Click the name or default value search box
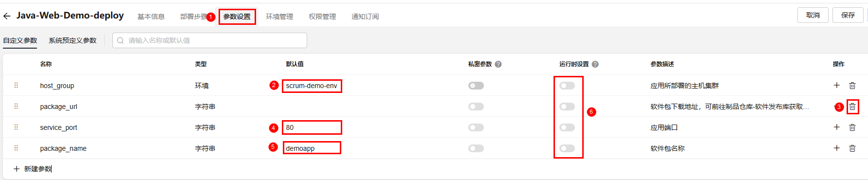The height and width of the screenshot is (180, 868). coord(210,40)
